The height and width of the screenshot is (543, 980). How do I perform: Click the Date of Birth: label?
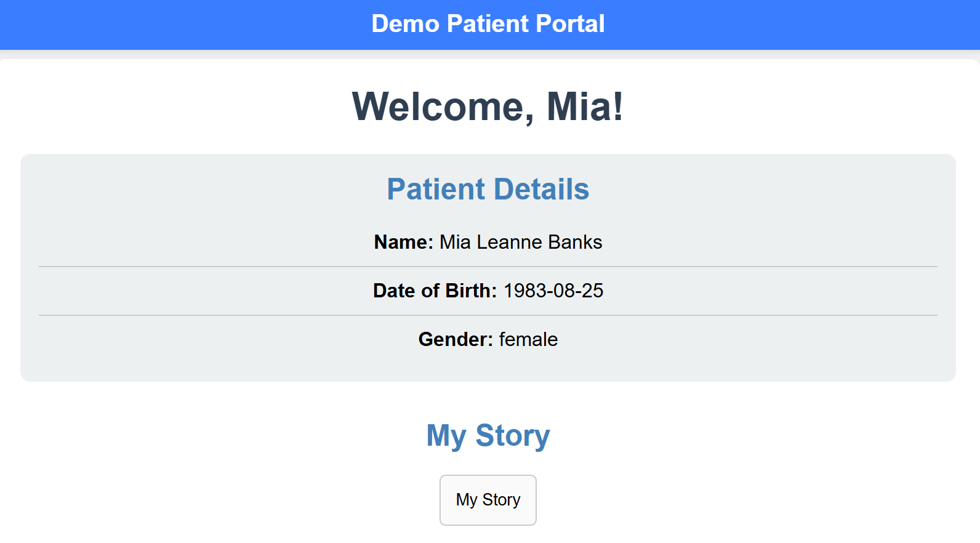pos(435,291)
